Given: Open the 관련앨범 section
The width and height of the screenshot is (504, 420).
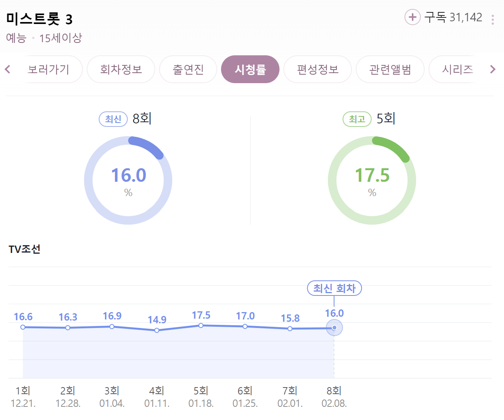Looking at the screenshot, I should point(390,69).
